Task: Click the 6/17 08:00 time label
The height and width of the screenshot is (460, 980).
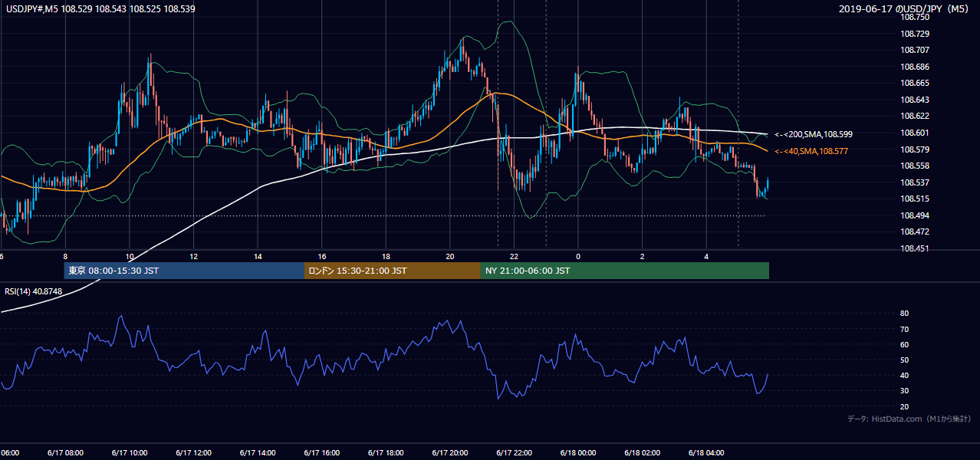Action: 64,453
